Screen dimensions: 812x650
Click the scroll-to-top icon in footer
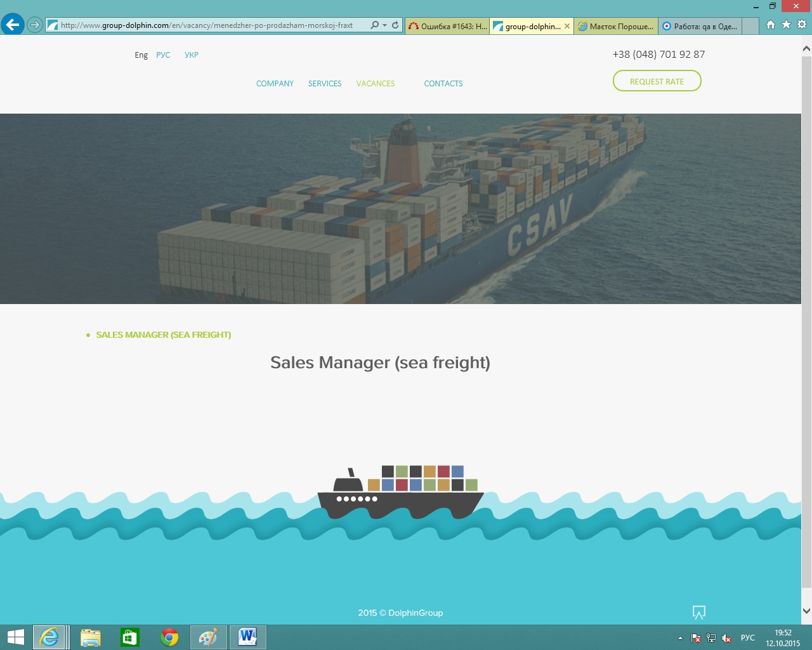click(698, 613)
